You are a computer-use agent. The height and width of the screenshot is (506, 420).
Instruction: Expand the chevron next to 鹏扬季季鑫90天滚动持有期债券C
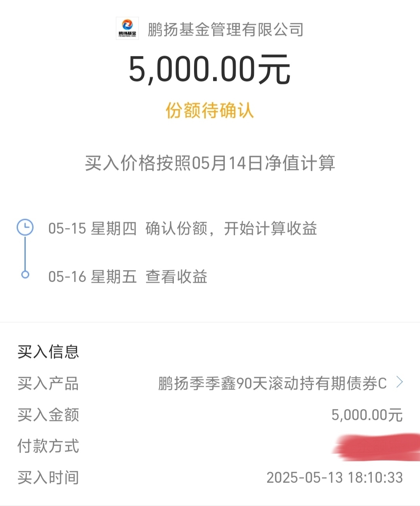[399, 382]
